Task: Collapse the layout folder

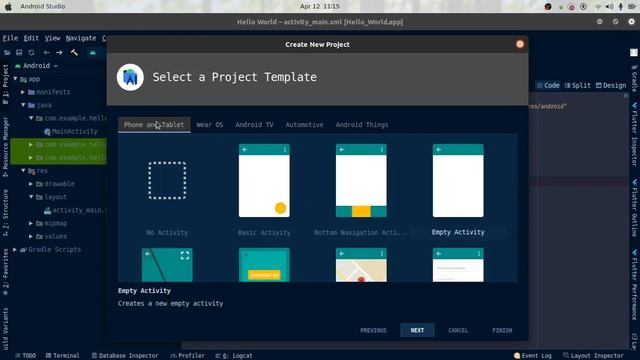Action: point(31,197)
